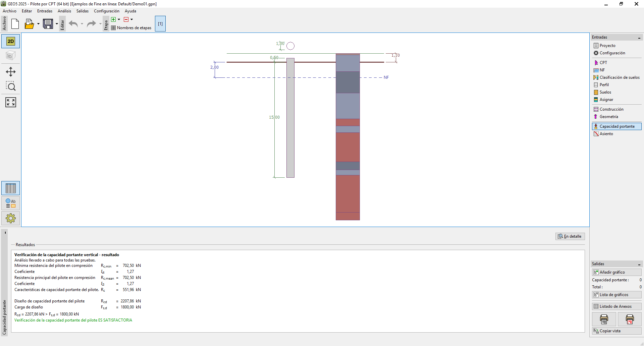Switch to 2D view mode
Screen dimensions: 644x346
pos(11,41)
